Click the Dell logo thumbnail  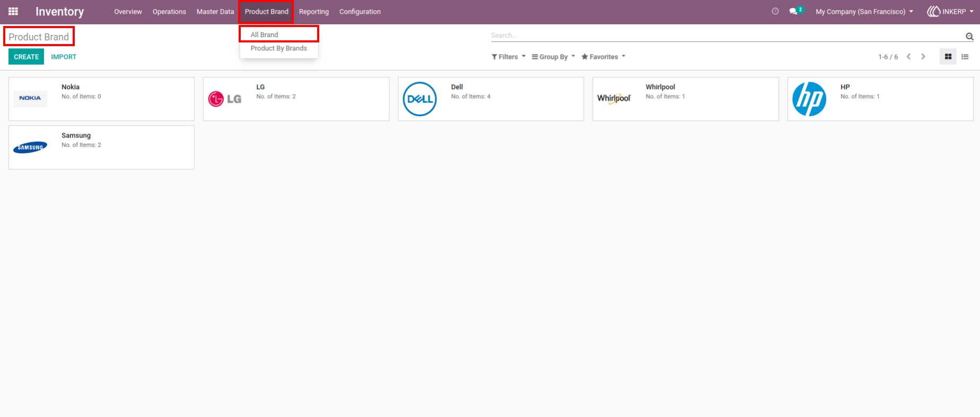point(419,99)
